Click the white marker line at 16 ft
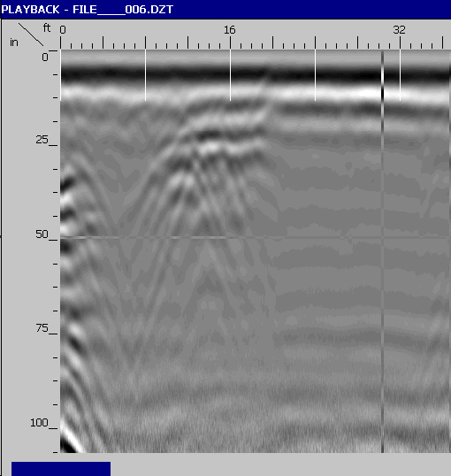Image resolution: width=451 pixels, height=476 pixels. [230, 75]
